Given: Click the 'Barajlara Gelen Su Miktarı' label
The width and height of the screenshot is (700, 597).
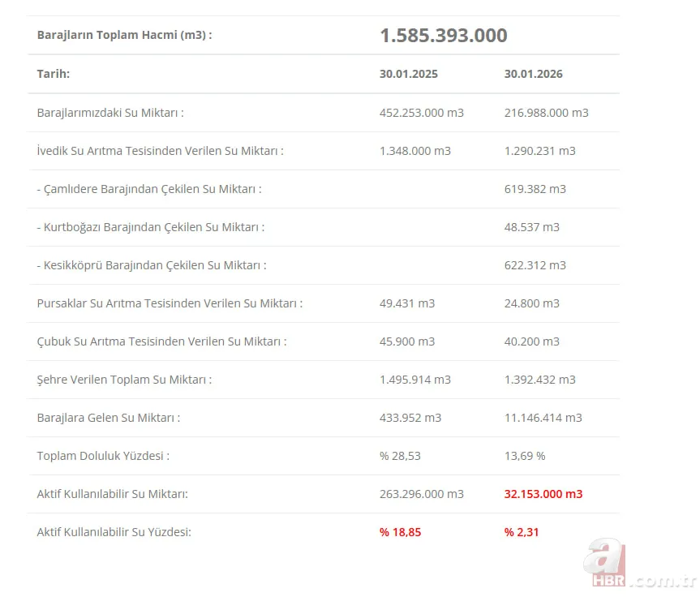Looking at the screenshot, I should [x=108, y=418].
